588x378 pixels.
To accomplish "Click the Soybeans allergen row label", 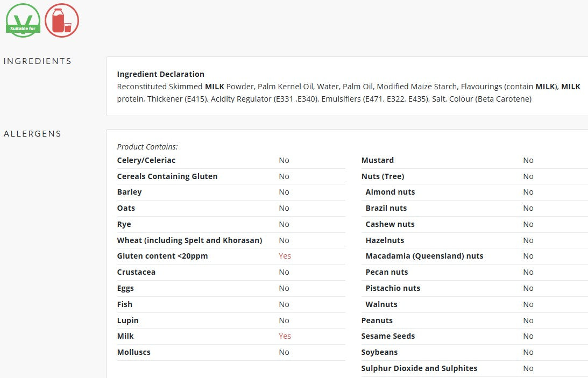I will tap(379, 352).
